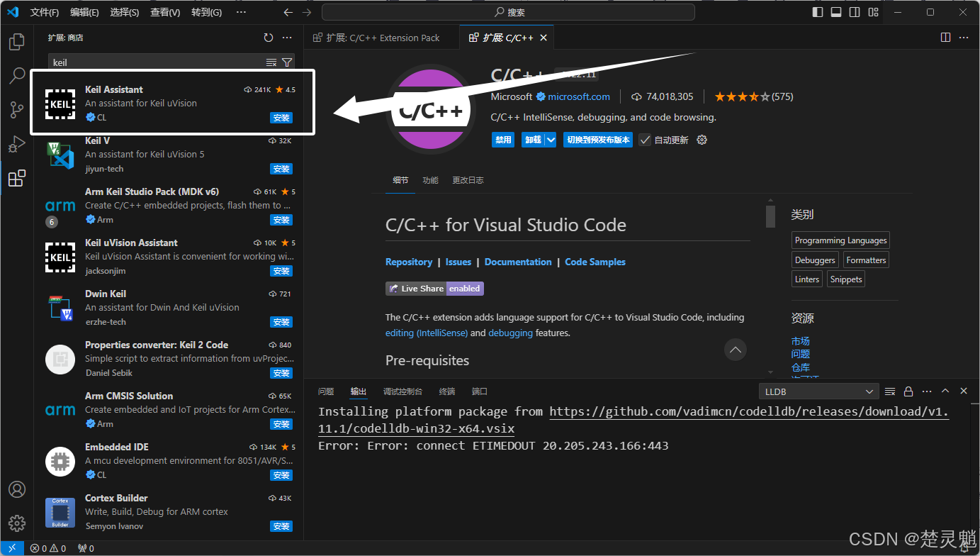Open the Edit menu
980x556 pixels.
pos(85,12)
